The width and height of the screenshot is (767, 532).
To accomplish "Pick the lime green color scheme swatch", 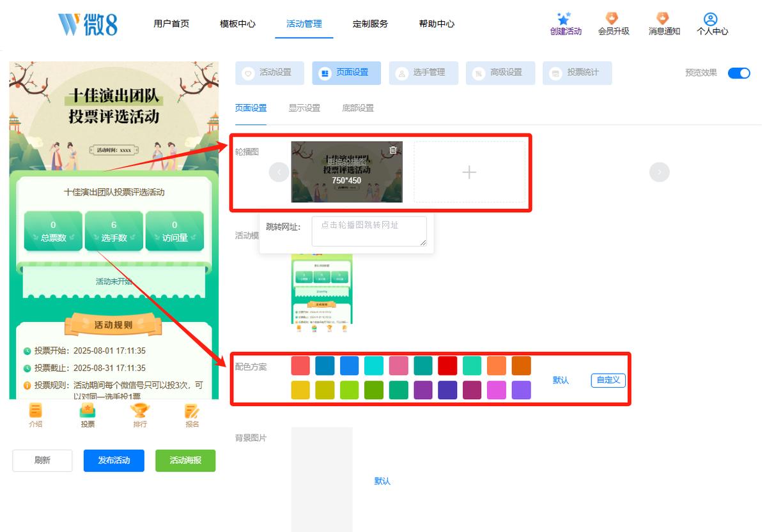I will (350, 390).
